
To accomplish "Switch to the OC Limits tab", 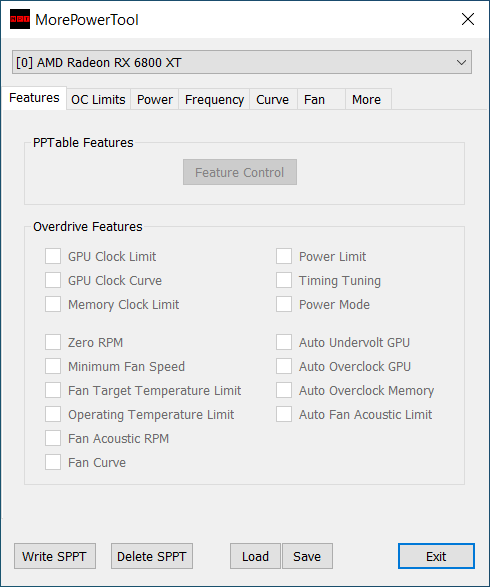I will [98, 100].
